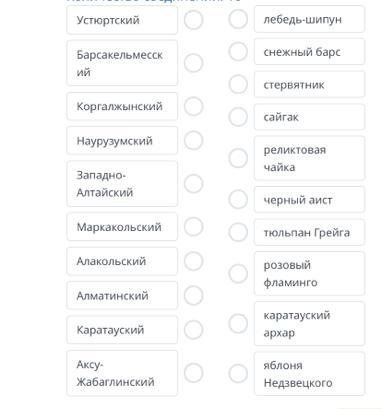Select the circle for лебедь-шипун

[x=238, y=19]
